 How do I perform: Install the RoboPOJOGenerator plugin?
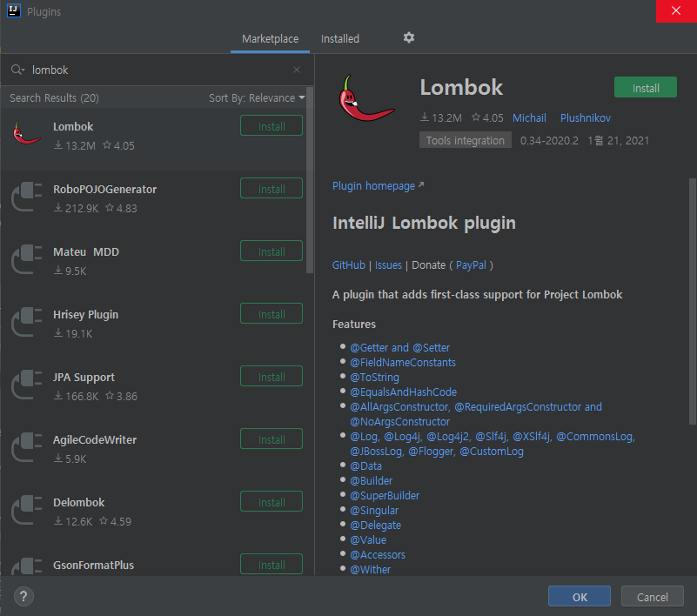271,189
